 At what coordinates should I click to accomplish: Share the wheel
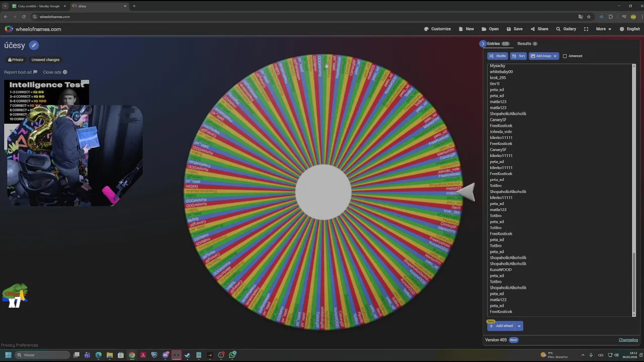[x=539, y=29]
